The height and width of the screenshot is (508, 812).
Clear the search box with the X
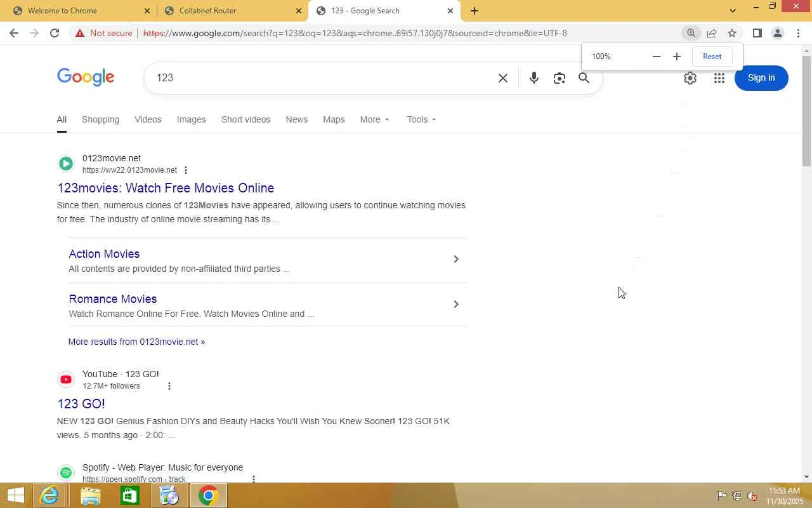[x=503, y=78]
